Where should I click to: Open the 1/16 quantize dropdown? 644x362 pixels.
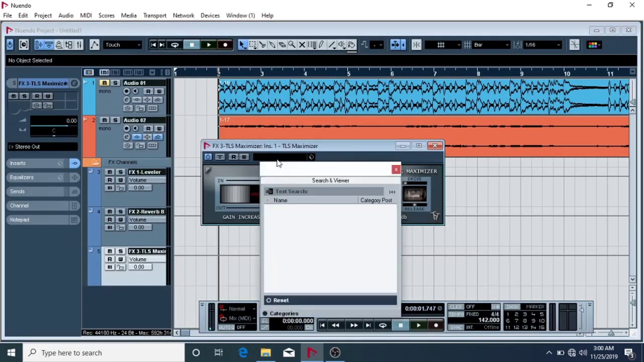pyautogui.click(x=542, y=45)
